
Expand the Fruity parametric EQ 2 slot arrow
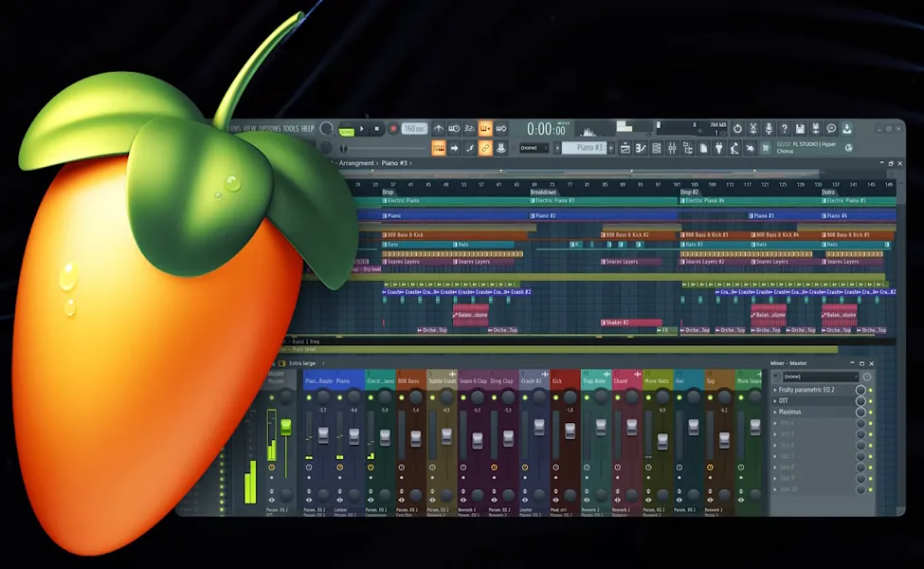point(775,390)
